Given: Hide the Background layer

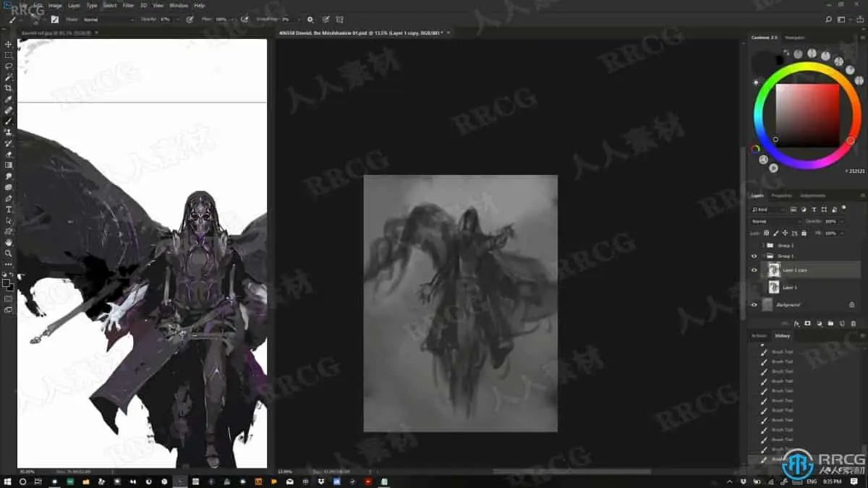Looking at the screenshot, I should tap(754, 304).
